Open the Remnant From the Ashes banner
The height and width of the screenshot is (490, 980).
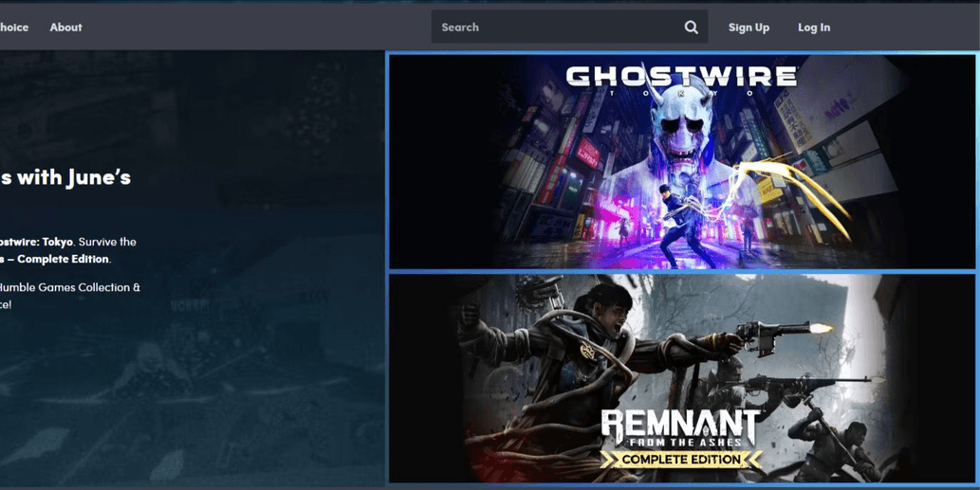pos(682,378)
